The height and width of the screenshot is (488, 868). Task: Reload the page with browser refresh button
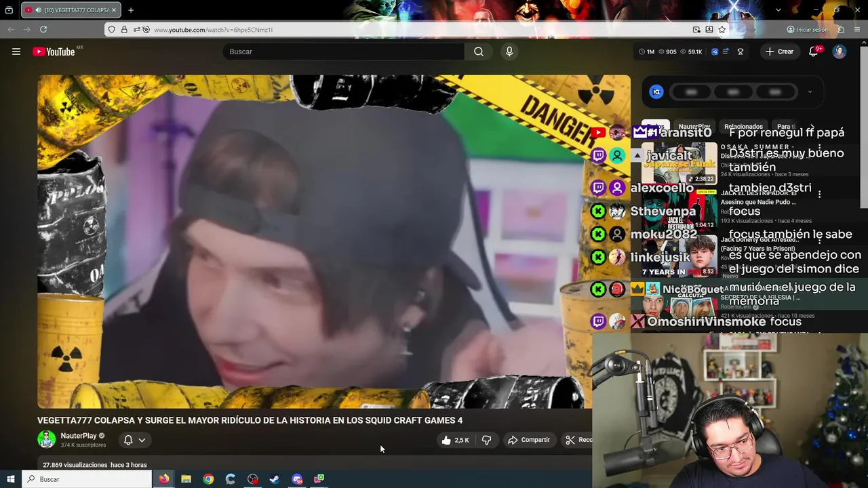point(43,29)
